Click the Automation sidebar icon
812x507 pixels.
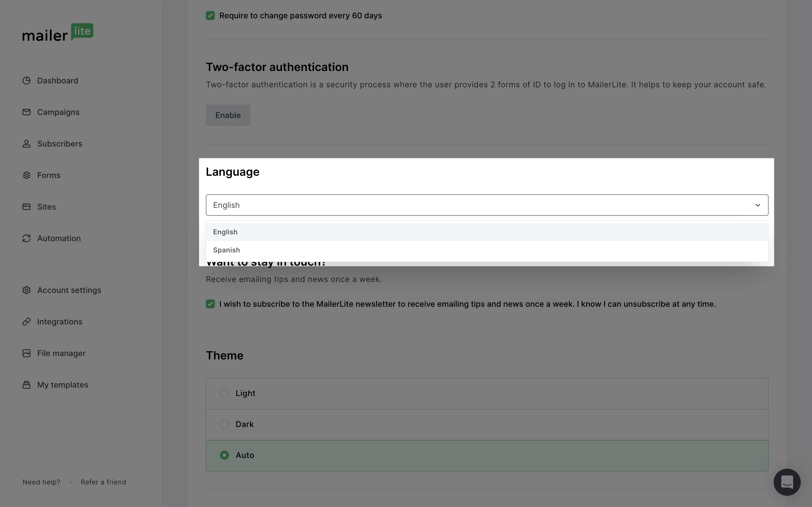26,238
